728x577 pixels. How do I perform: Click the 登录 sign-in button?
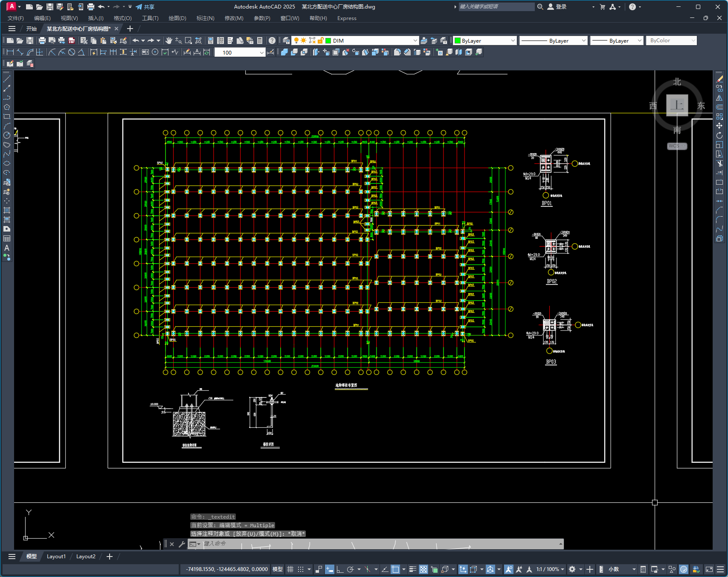[x=557, y=7]
